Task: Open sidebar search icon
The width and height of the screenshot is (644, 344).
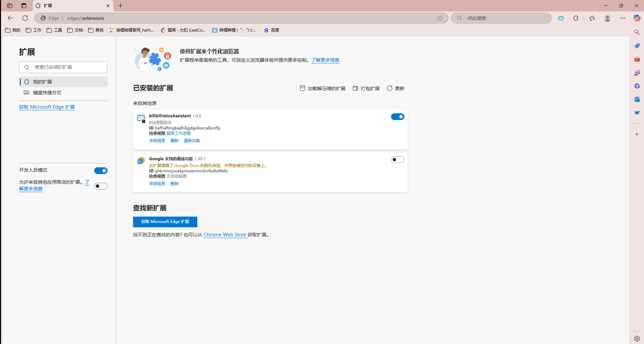Action: 637,32
